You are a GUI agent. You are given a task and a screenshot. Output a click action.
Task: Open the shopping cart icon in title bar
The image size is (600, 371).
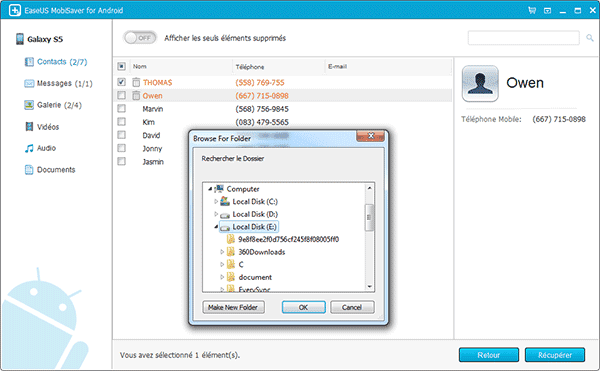pos(532,10)
